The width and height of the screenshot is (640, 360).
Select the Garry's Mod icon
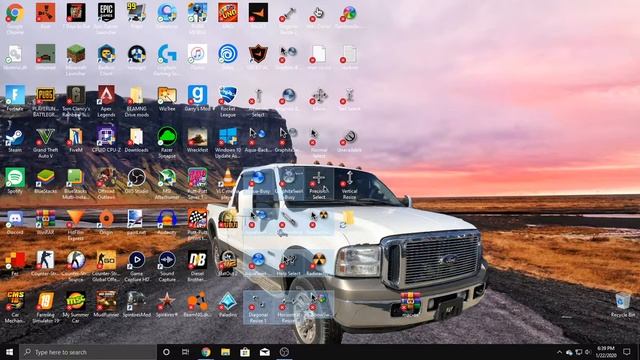(x=197, y=95)
